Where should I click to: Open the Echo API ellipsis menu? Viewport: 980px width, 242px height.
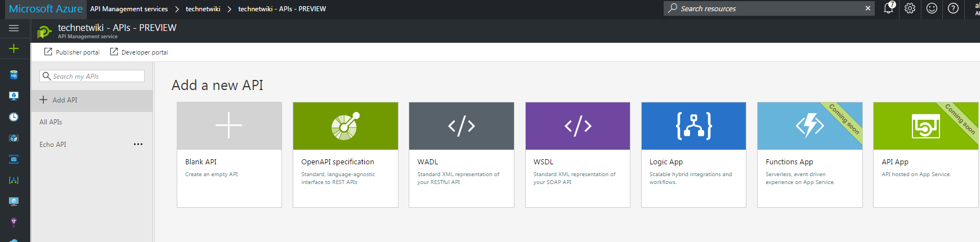(x=138, y=145)
